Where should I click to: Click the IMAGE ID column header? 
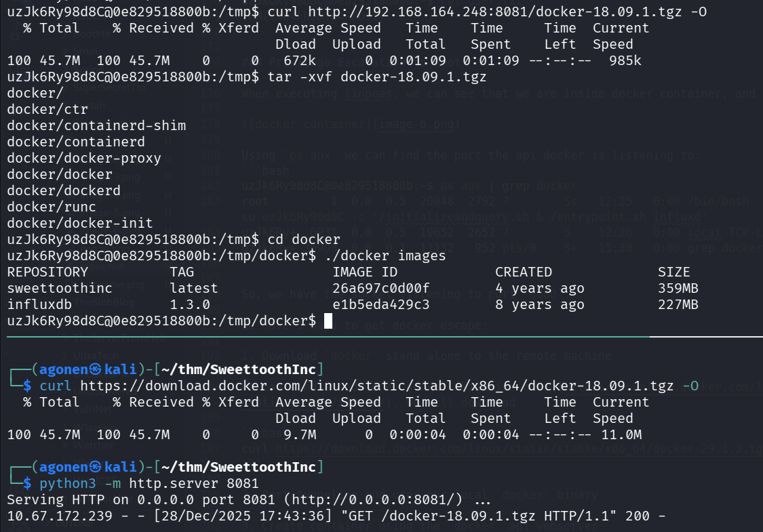coord(365,272)
